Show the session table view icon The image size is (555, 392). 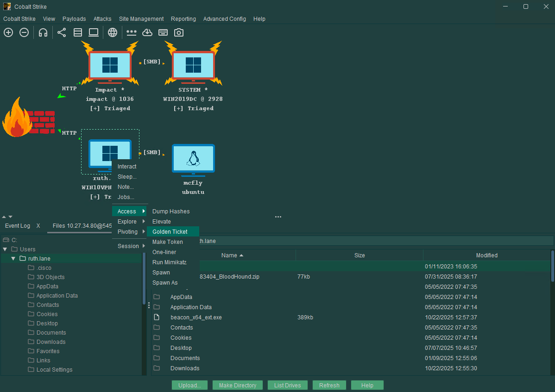pyautogui.click(x=78, y=32)
